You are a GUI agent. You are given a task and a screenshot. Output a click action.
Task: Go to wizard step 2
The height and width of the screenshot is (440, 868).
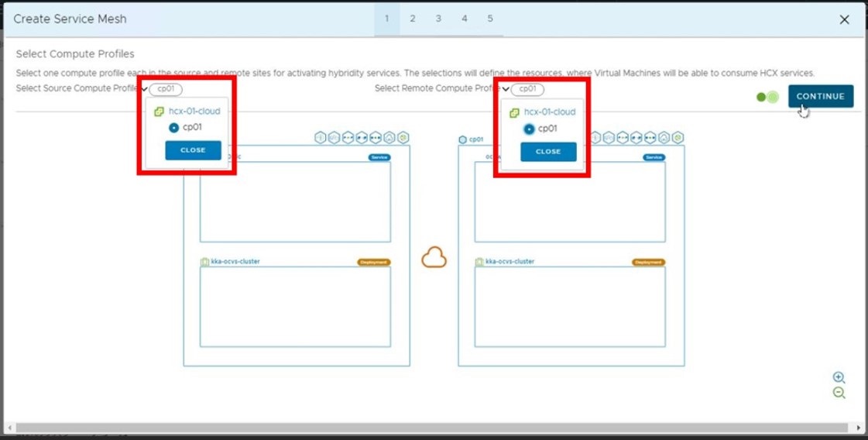coord(413,19)
